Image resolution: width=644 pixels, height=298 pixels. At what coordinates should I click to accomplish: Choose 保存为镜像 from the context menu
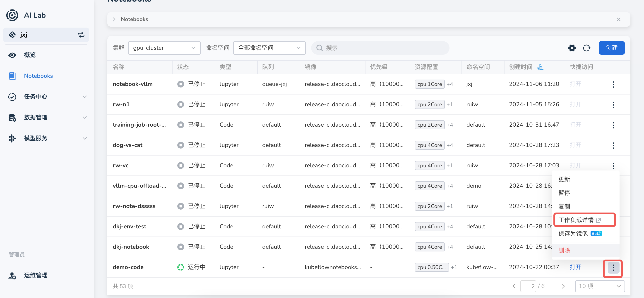click(573, 234)
